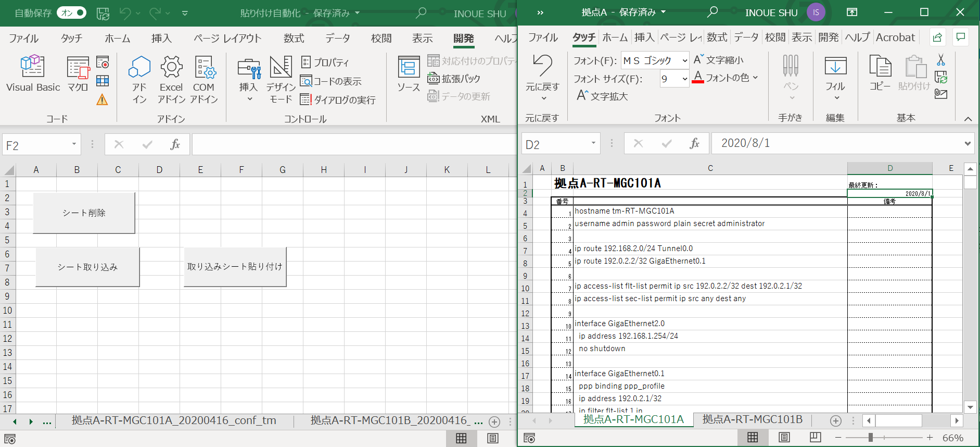Click the insert function fx icon in left window
The height and width of the screenshot is (447, 980).
coord(175,144)
